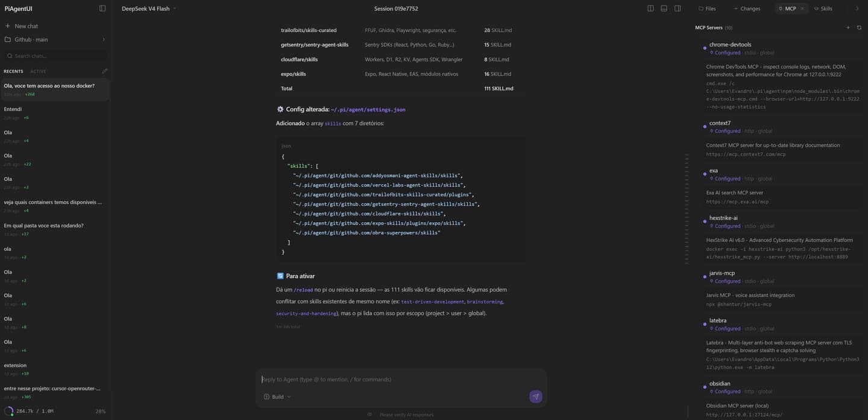Click the reload emoji icon beside Para ativar

280,276
